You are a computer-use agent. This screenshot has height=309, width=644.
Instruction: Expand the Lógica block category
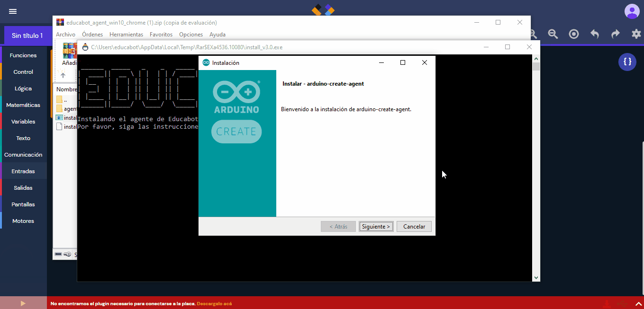coord(23,88)
